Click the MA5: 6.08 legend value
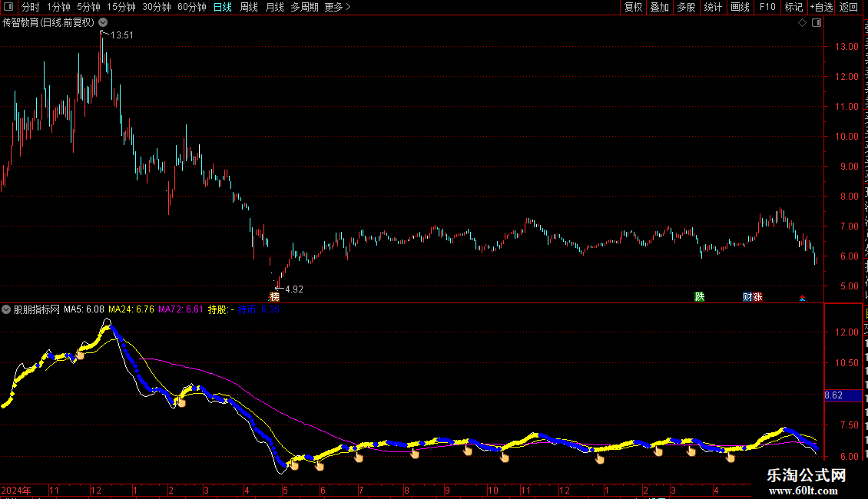 pos(84,309)
